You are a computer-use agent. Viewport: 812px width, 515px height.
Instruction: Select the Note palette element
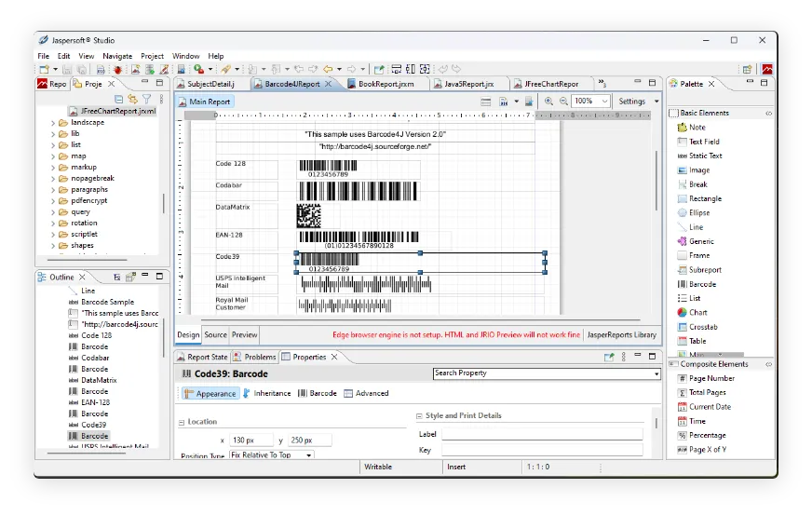(x=691, y=128)
